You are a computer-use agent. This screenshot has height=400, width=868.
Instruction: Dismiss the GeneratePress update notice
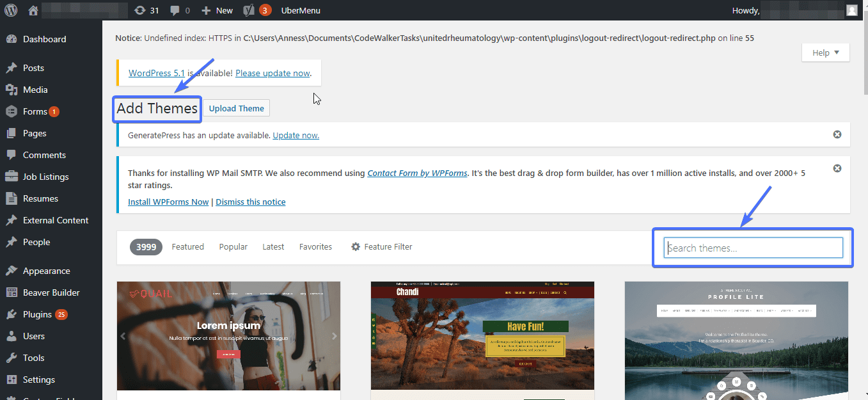click(837, 134)
